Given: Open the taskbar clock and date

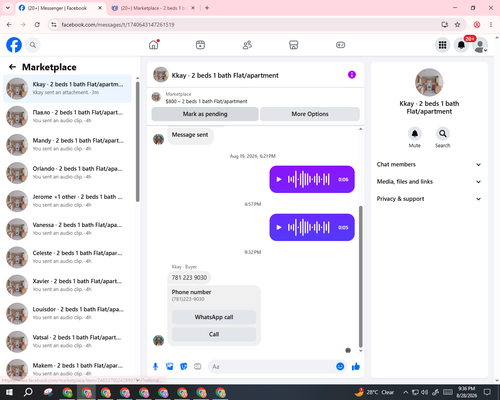Looking at the screenshot, I should point(467,392).
